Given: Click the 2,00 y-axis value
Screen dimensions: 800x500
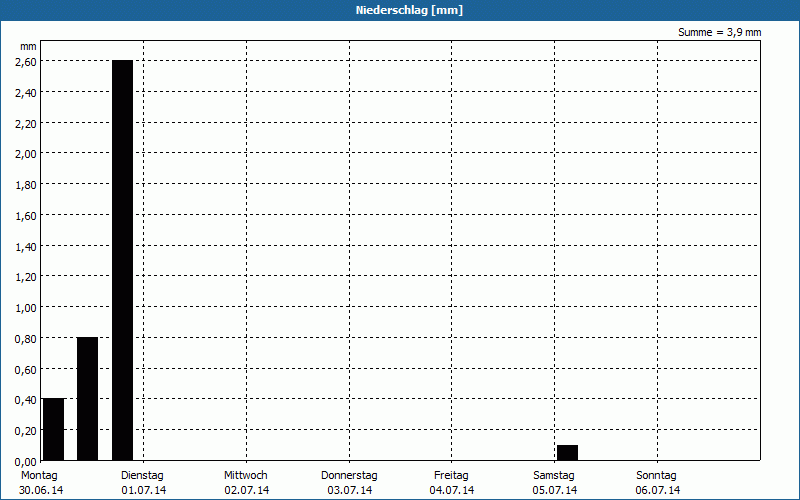Looking at the screenshot, I should 26,154.
